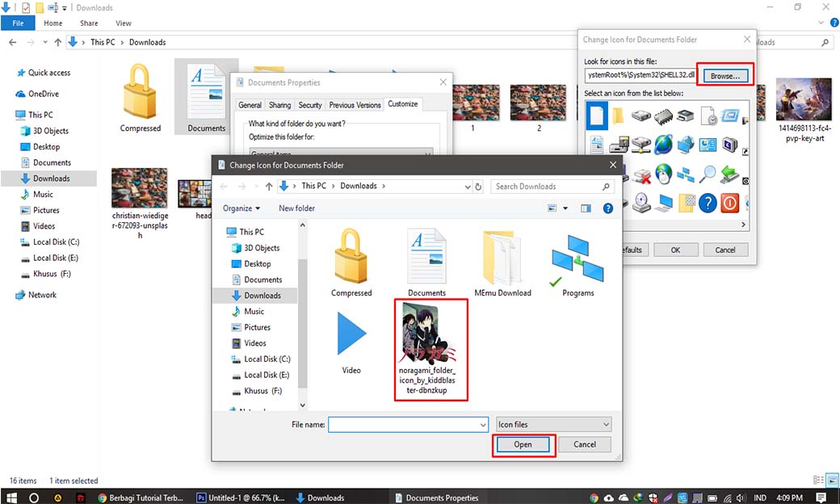840x504 pixels.
Task: Open the Home ribbon tab
Action: pos(53,23)
